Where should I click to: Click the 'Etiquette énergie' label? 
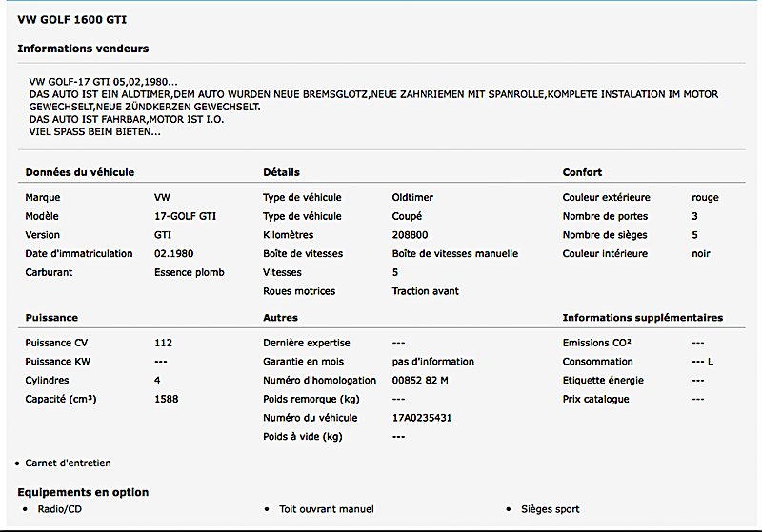[x=603, y=381]
